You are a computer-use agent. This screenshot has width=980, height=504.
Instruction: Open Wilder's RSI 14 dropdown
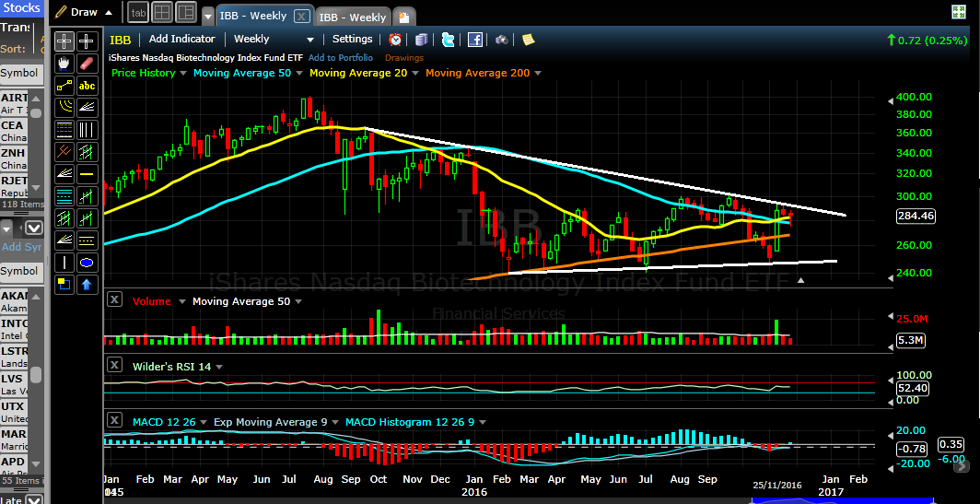pyautogui.click(x=219, y=367)
